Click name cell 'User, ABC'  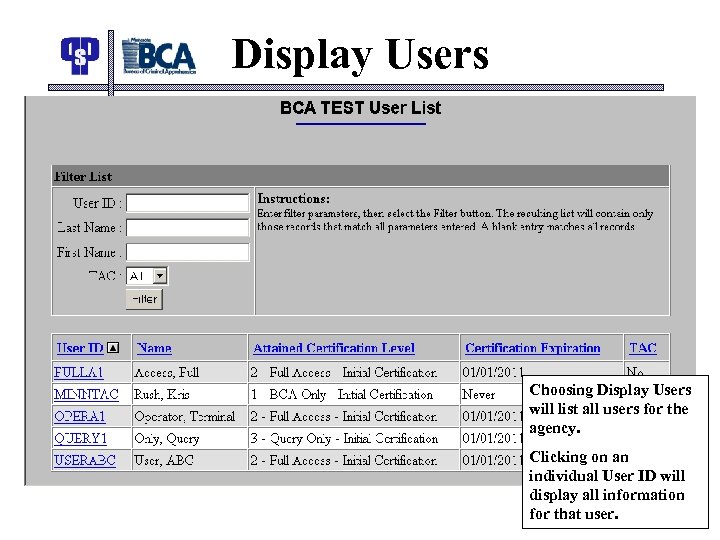point(189,460)
